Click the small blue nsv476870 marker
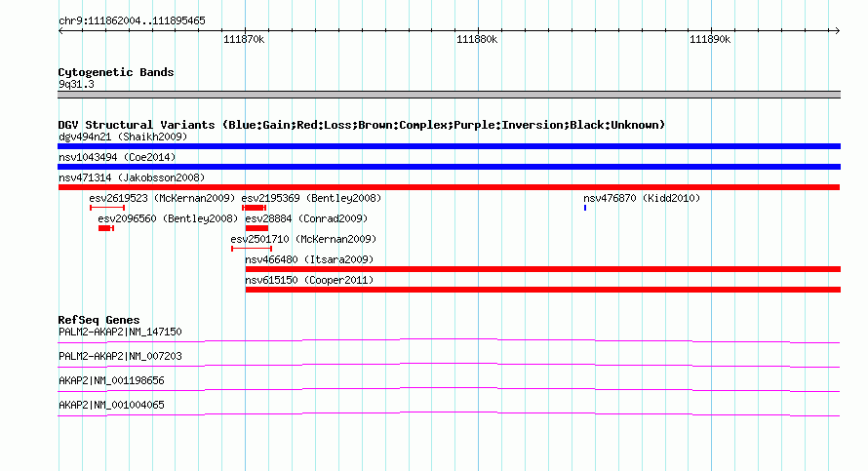The height and width of the screenshot is (471, 868). click(x=585, y=208)
